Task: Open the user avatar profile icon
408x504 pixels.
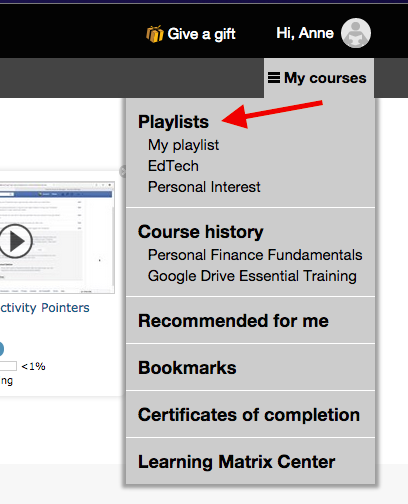Action: [x=356, y=33]
